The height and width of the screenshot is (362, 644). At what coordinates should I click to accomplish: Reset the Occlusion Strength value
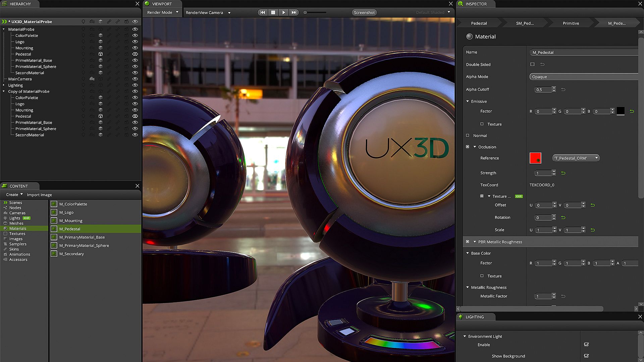563,173
